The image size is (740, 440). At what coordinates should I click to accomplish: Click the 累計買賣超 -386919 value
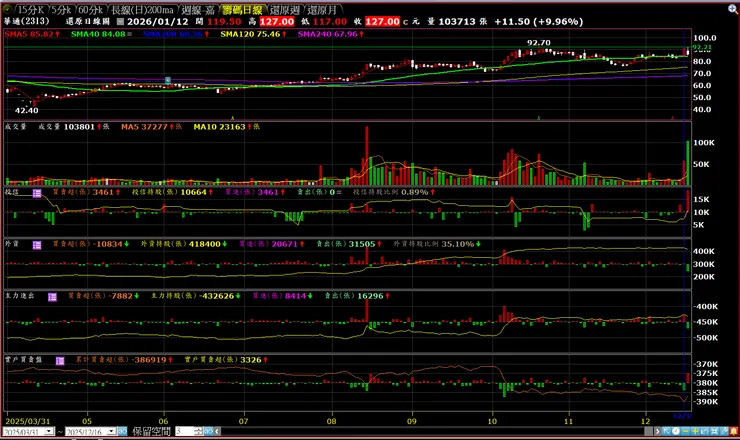coord(149,360)
